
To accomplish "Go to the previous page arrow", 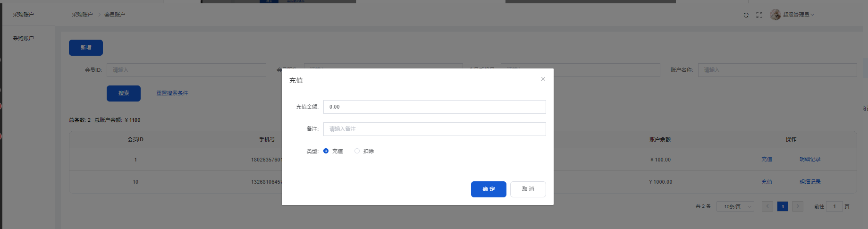I will (767, 206).
